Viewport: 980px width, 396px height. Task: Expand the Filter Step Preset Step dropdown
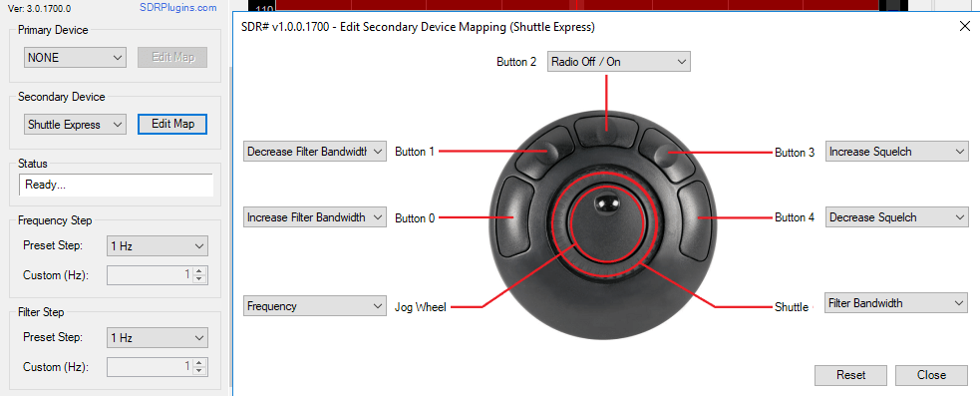pyautogui.click(x=157, y=338)
